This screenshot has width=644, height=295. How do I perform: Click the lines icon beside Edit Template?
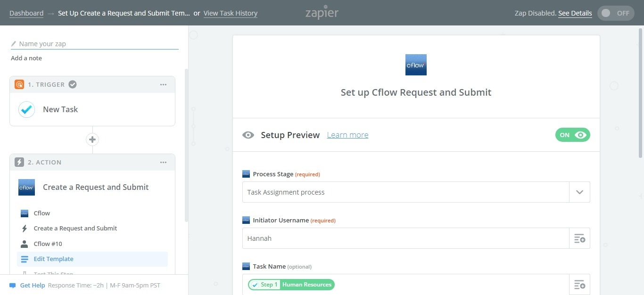[x=25, y=259]
